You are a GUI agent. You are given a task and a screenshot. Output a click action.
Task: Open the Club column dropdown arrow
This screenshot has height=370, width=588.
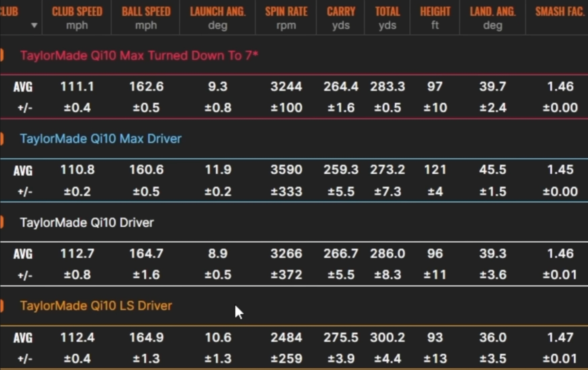(34, 25)
